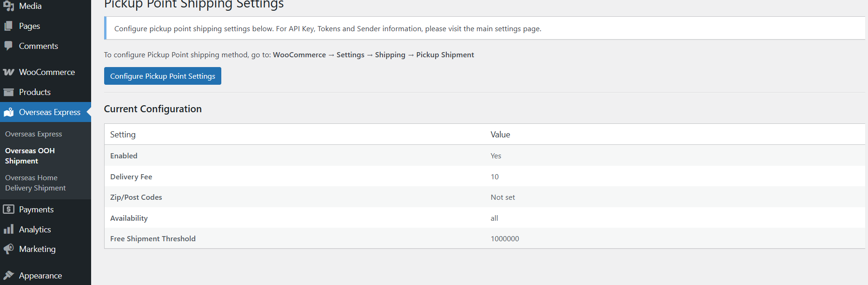Select the Marketing megaphone icon
Viewport: 868px width, 285px height.
point(8,249)
